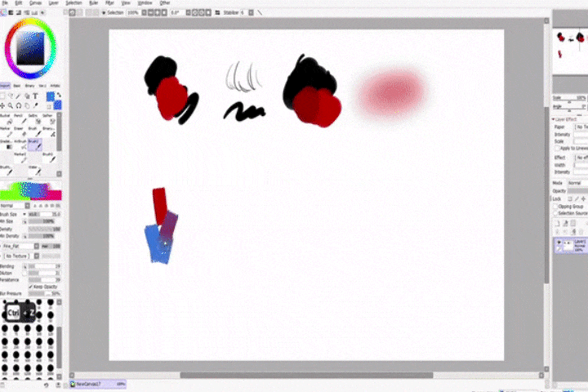The image size is (588, 392).
Task: Pick a hue on the color wheel ring
Action: point(31,21)
